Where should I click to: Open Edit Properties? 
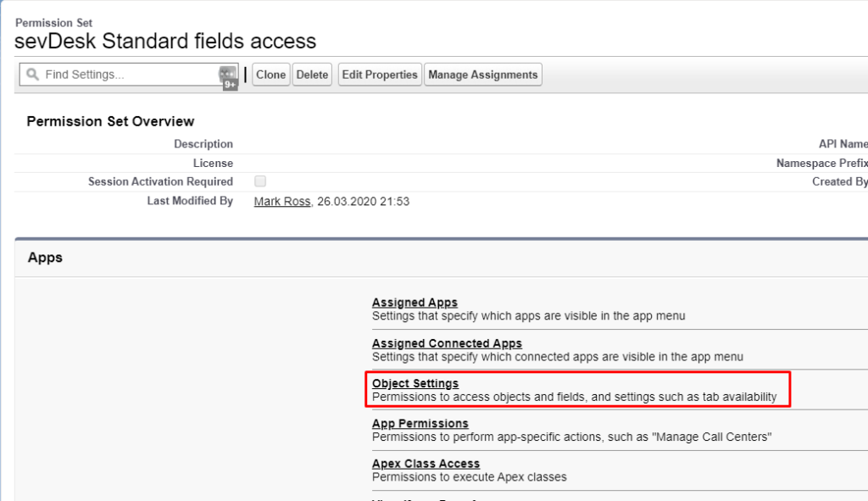380,75
